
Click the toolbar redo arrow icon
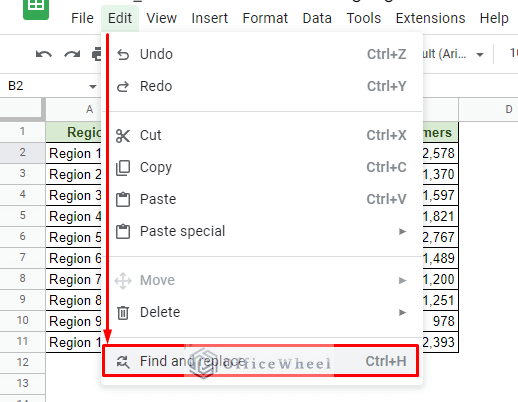coord(72,54)
